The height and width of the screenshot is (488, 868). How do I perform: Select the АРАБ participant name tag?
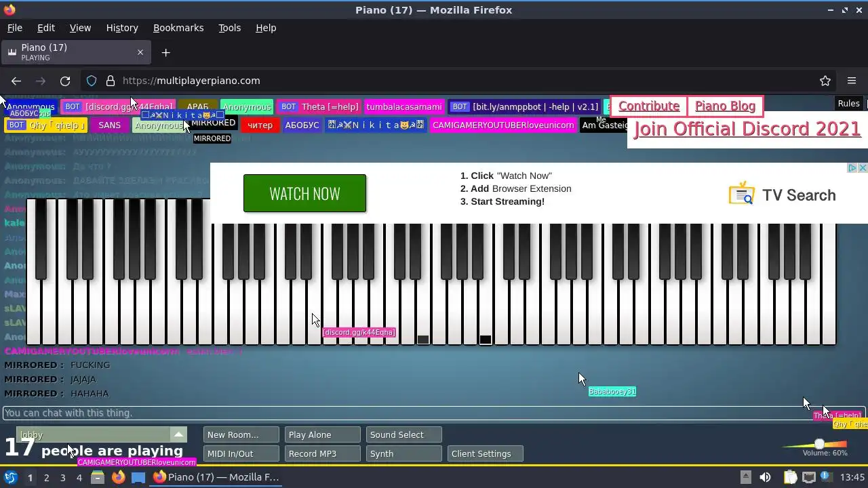[x=197, y=107]
